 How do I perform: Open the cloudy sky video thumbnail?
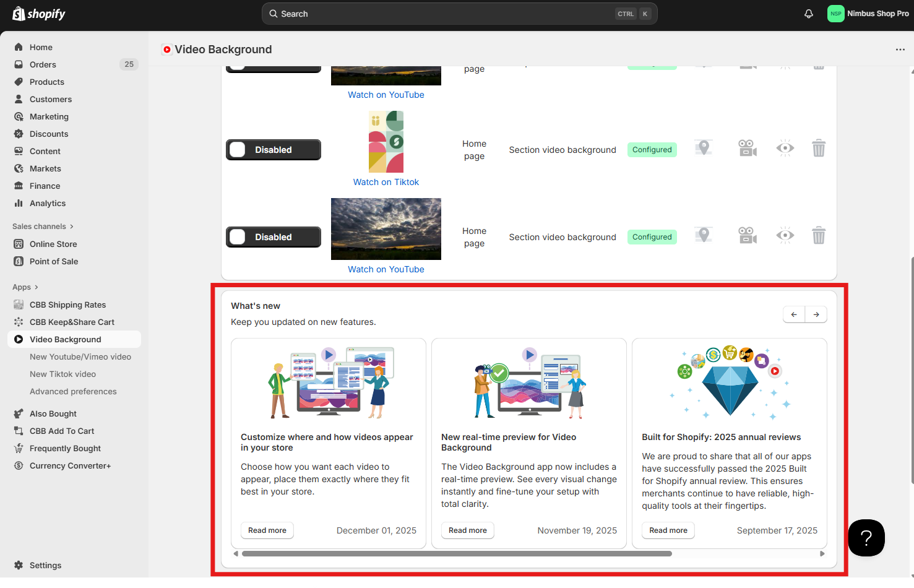coord(386,229)
